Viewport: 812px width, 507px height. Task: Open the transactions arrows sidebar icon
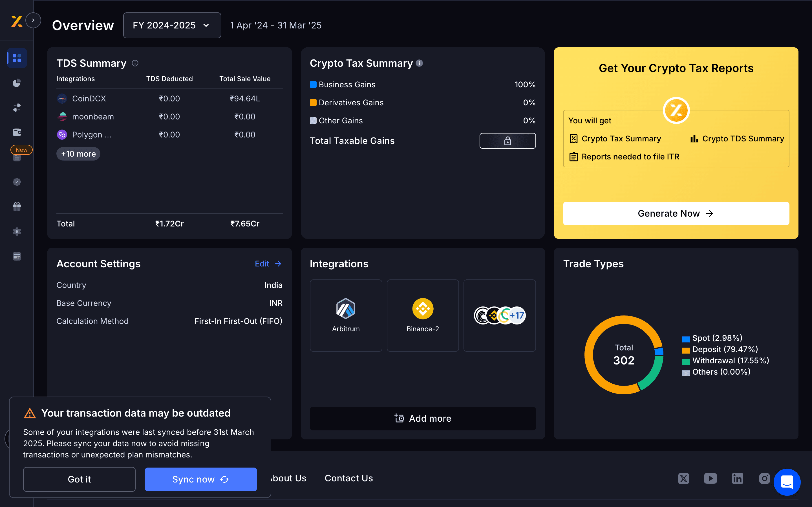(17, 108)
